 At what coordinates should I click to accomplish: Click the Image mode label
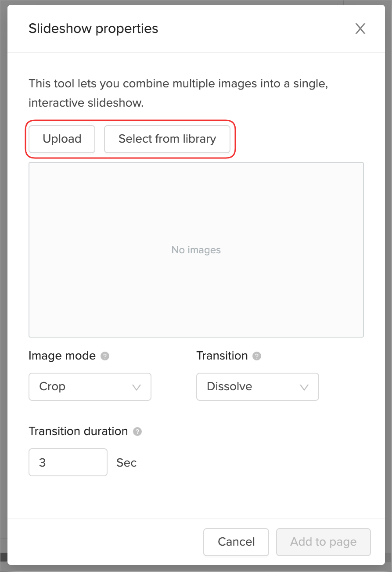tap(62, 356)
